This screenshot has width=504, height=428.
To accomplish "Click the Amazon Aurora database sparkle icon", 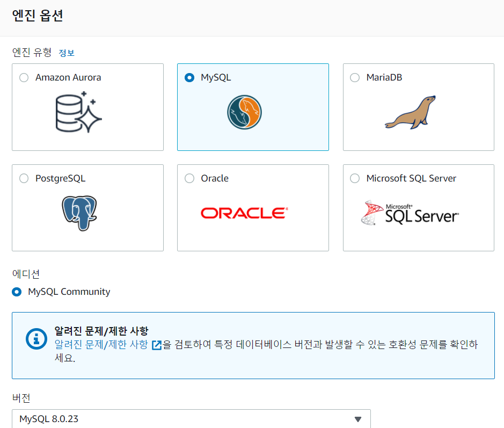I will coord(78,112).
